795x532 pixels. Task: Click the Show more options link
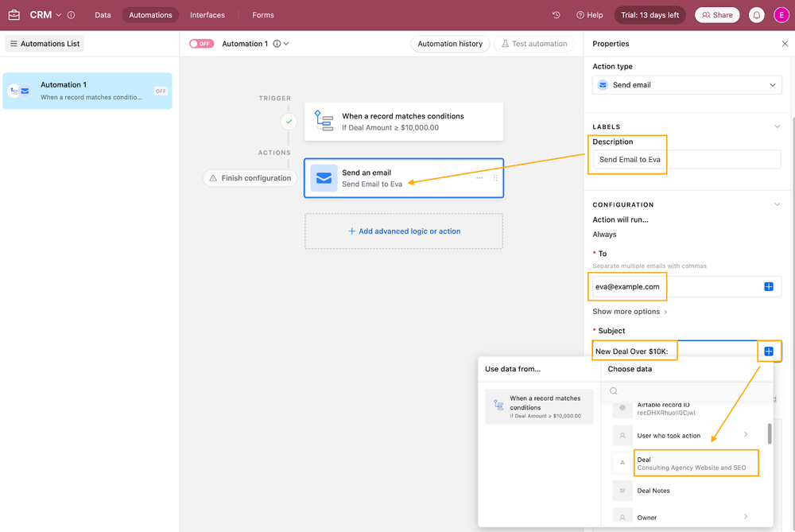tap(627, 311)
